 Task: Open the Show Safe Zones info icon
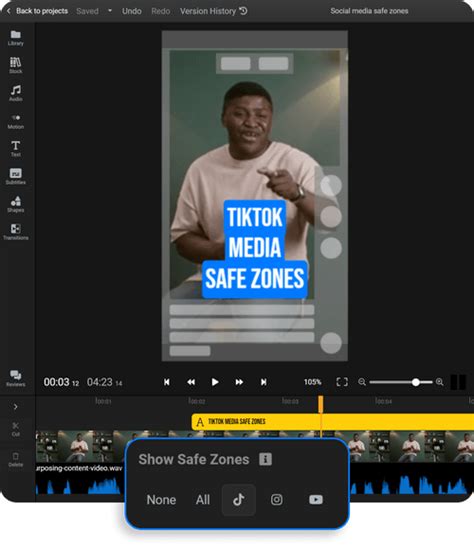(265, 459)
